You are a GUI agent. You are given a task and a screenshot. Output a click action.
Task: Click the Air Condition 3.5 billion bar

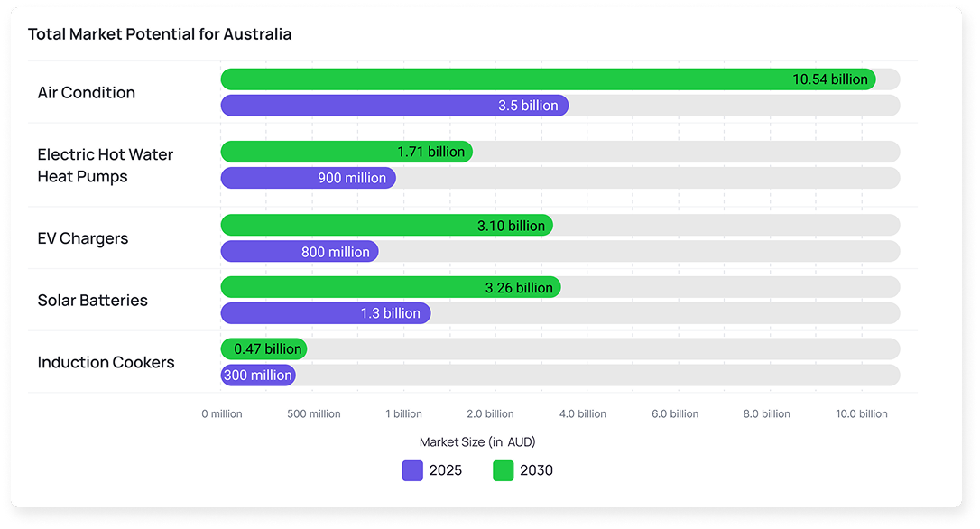(x=394, y=106)
